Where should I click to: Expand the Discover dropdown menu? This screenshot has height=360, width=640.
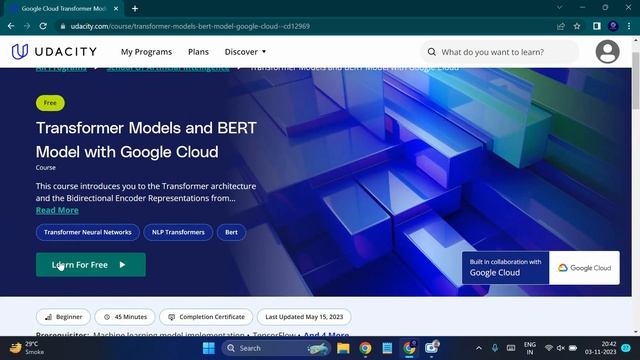coord(245,52)
